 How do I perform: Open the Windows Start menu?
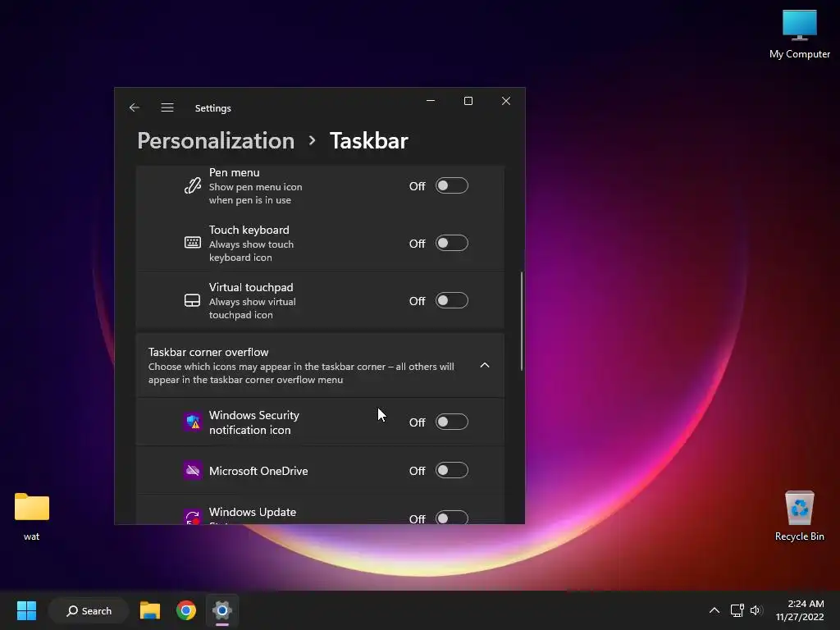(26, 610)
